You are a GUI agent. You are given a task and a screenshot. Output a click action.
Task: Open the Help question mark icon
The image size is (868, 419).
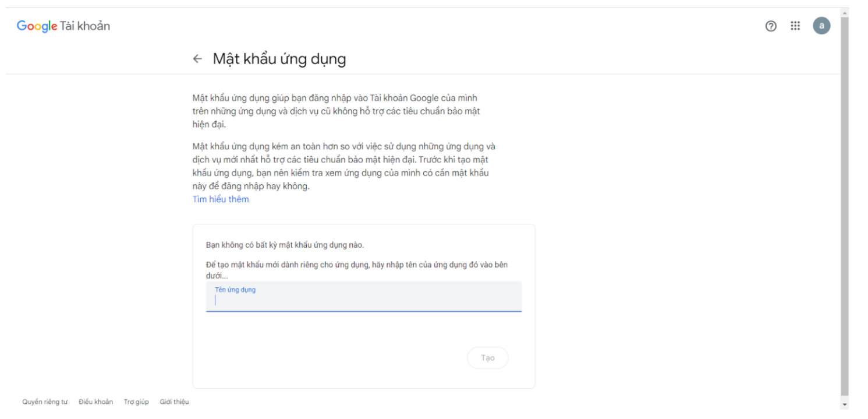click(771, 26)
